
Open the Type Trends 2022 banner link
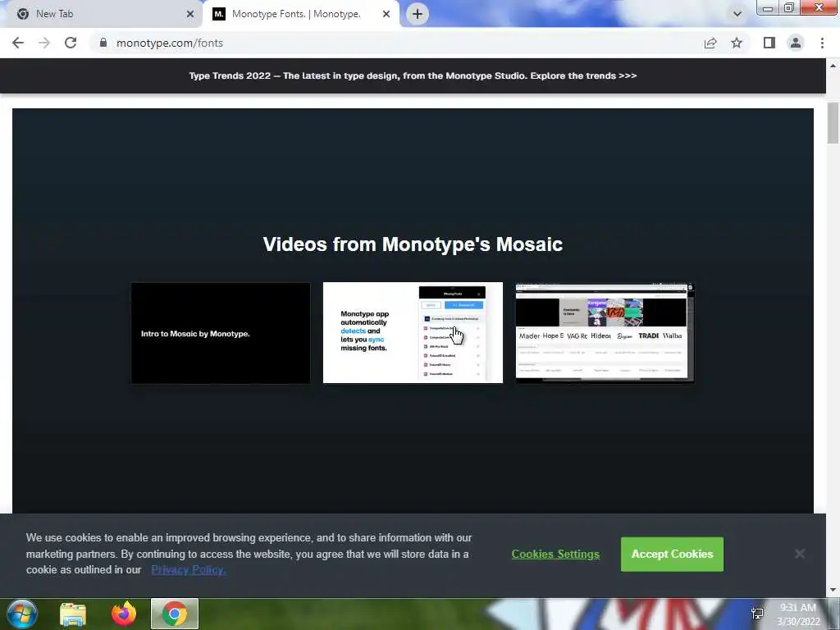click(x=413, y=75)
